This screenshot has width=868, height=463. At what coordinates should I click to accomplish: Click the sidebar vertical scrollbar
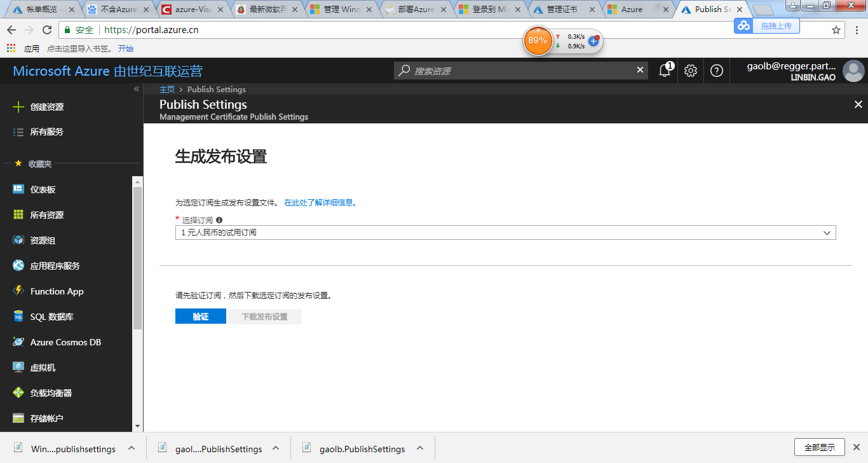pyautogui.click(x=137, y=258)
